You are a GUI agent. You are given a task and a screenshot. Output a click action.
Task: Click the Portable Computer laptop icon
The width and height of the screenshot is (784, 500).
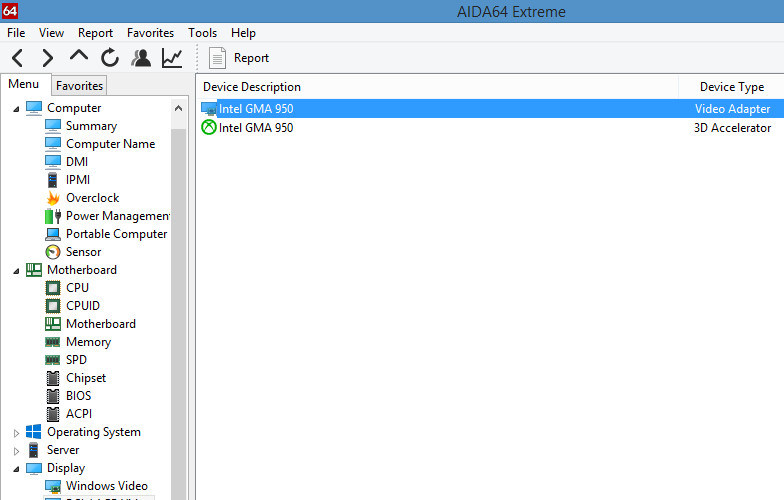point(52,234)
